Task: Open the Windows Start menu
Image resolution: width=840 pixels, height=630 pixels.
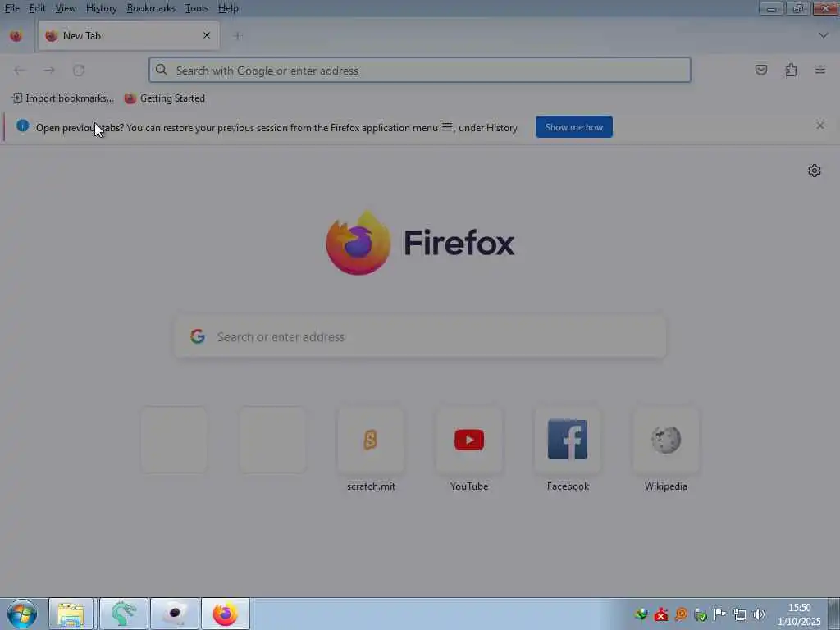Action: tap(22, 614)
